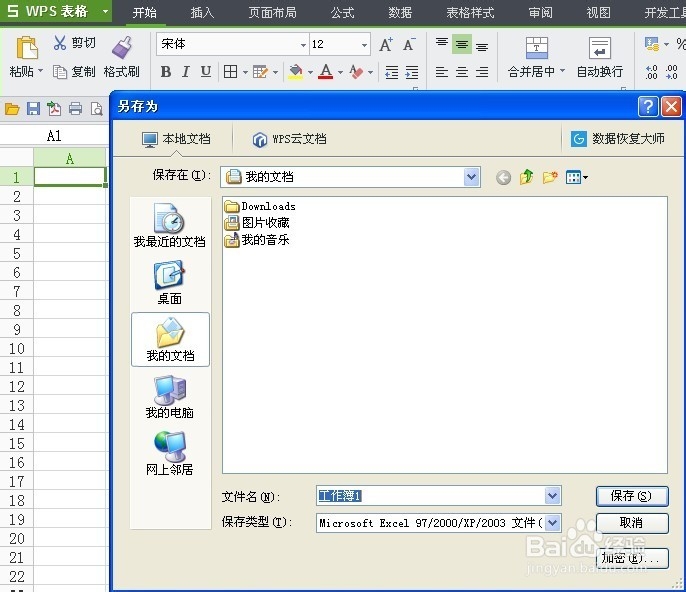
Task: Increase font size with A+ icon
Action: [x=386, y=44]
